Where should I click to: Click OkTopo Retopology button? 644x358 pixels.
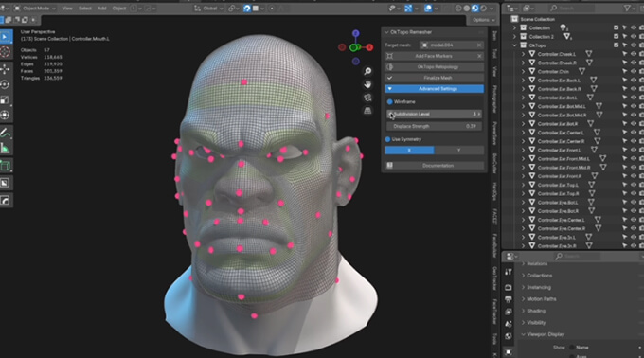point(434,67)
